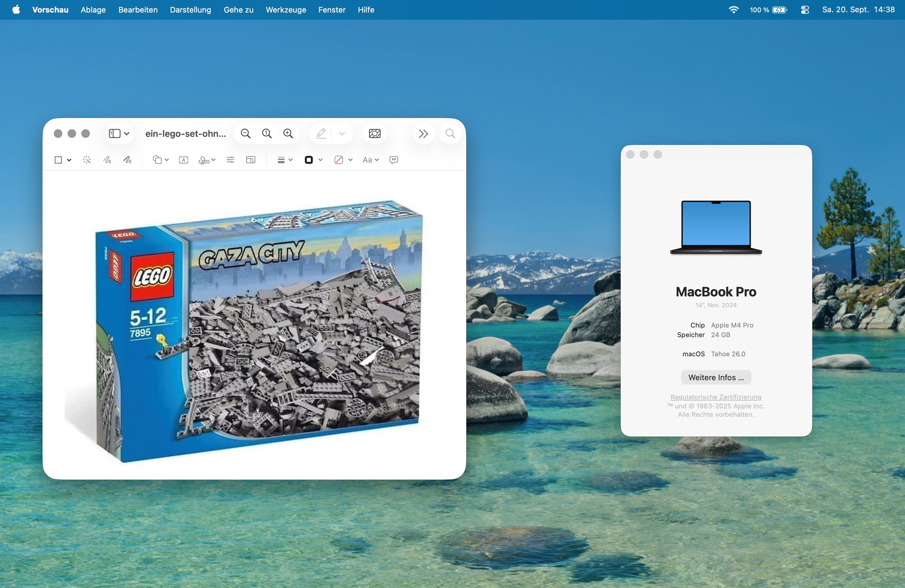Open the Adjust Color sliders tool

point(230,160)
